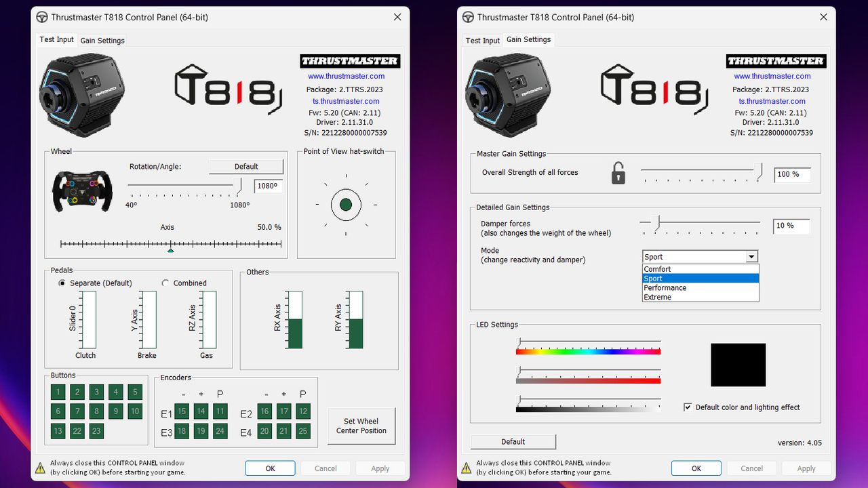
Task: Choose Performance from Mode list
Action: (x=701, y=288)
